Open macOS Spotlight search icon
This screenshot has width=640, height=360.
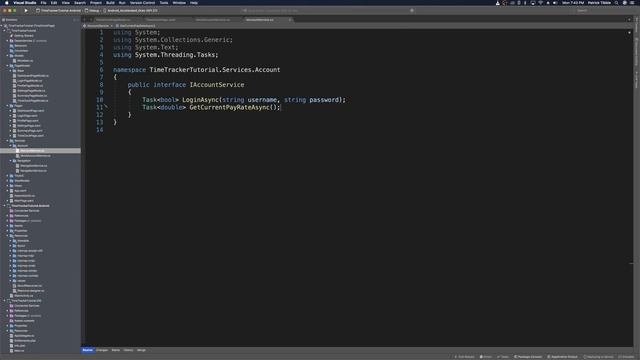(616, 2)
